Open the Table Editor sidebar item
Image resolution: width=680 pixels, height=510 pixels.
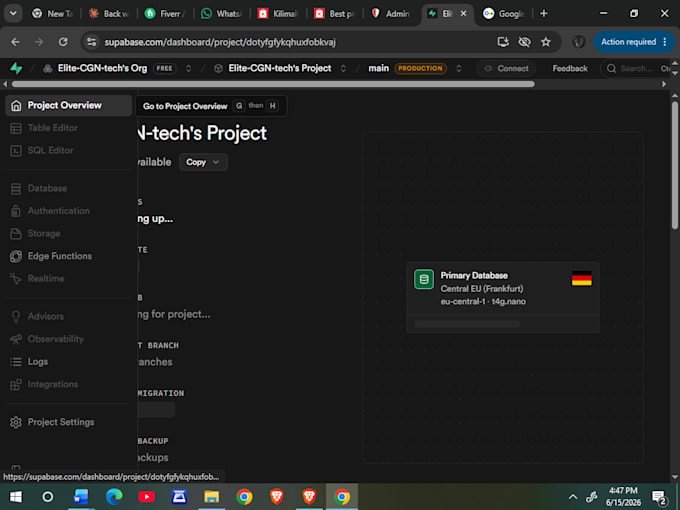(x=69, y=128)
